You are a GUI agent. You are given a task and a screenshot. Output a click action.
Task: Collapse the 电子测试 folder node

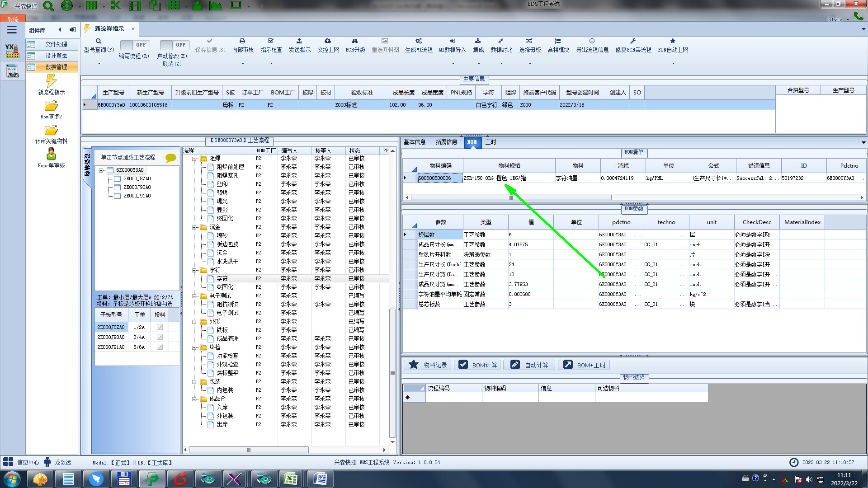pos(195,296)
